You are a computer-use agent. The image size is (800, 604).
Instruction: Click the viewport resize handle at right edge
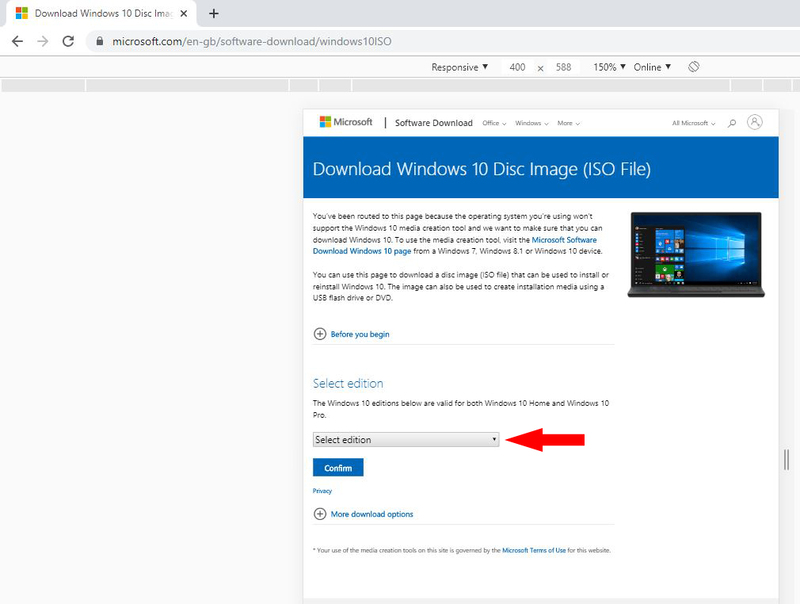click(x=786, y=460)
